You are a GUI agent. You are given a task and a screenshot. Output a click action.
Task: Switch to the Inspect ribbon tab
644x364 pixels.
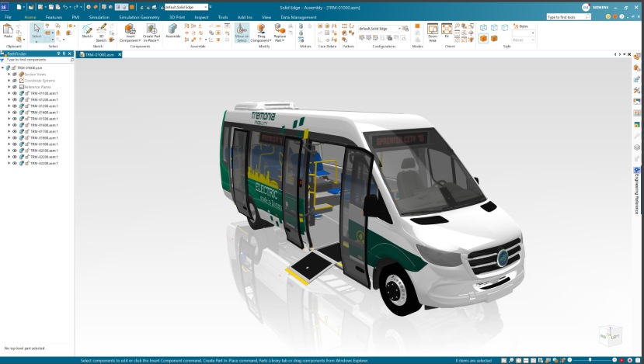(201, 16)
